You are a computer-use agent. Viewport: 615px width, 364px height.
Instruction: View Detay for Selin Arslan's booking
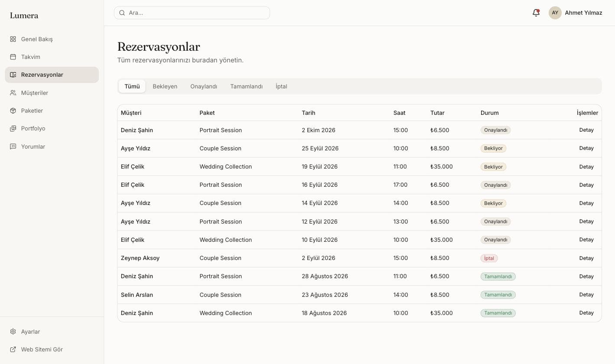pyautogui.click(x=586, y=295)
